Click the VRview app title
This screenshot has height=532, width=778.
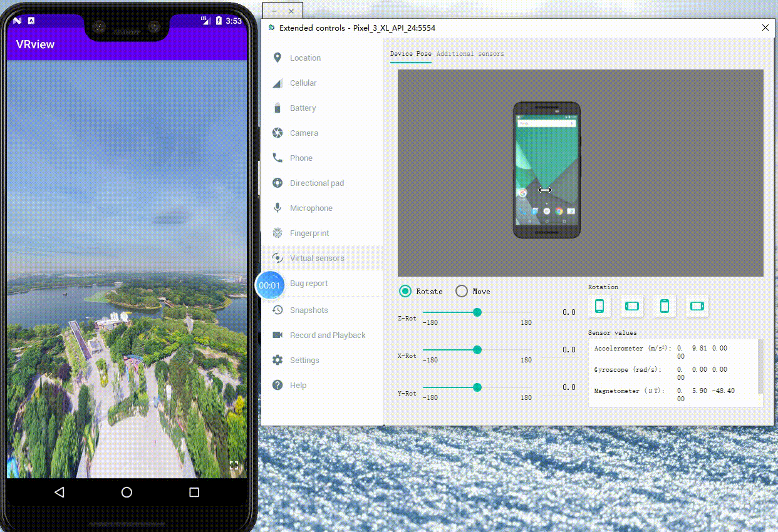(x=35, y=44)
